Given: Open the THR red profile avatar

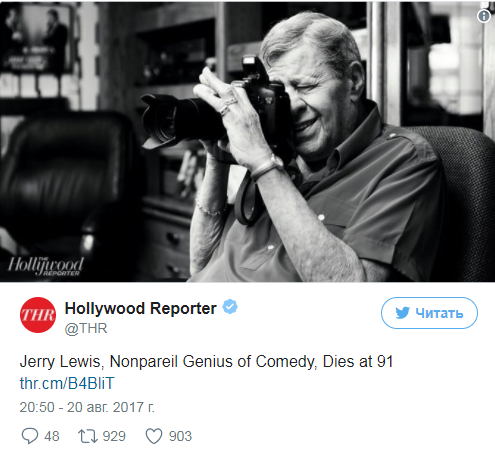Looking at the screenshot, I should coord(38,315).
